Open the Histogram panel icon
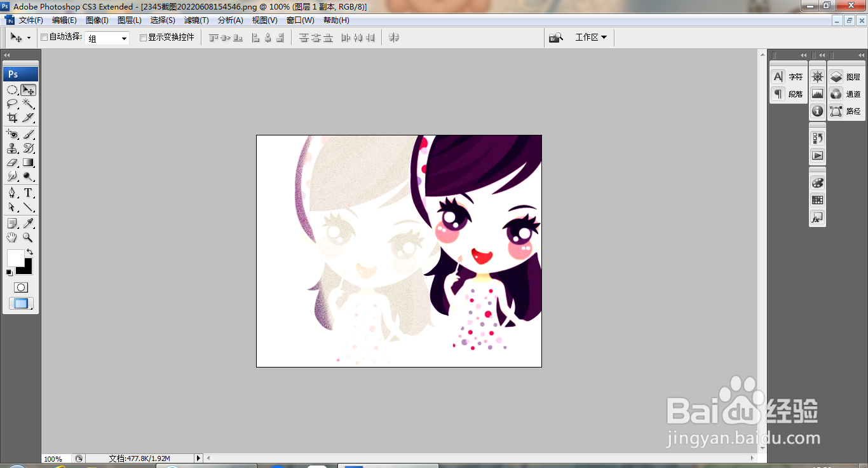868x468 pixels. pos(818,94)
